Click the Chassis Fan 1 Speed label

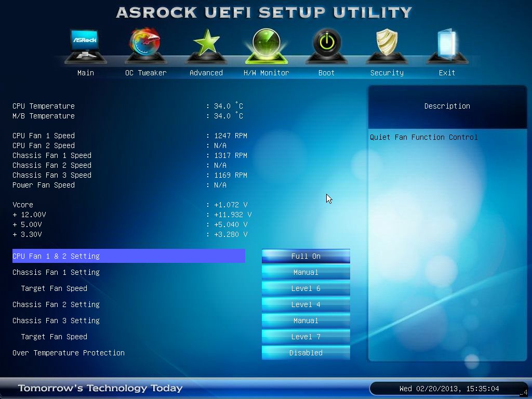pyautogui.click(x=52, y=155)
